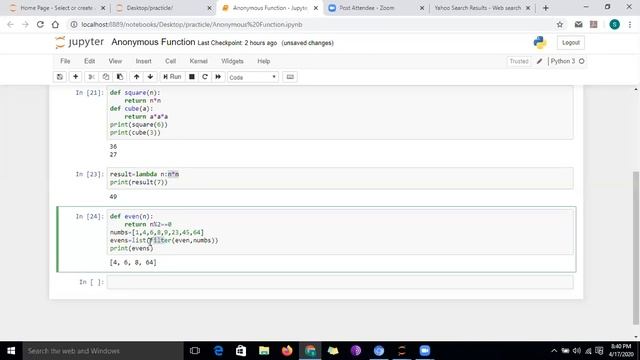Interrupt the kernel with stop icon
The height and width of the screenshot is (360, 640).
coord(191,77)
